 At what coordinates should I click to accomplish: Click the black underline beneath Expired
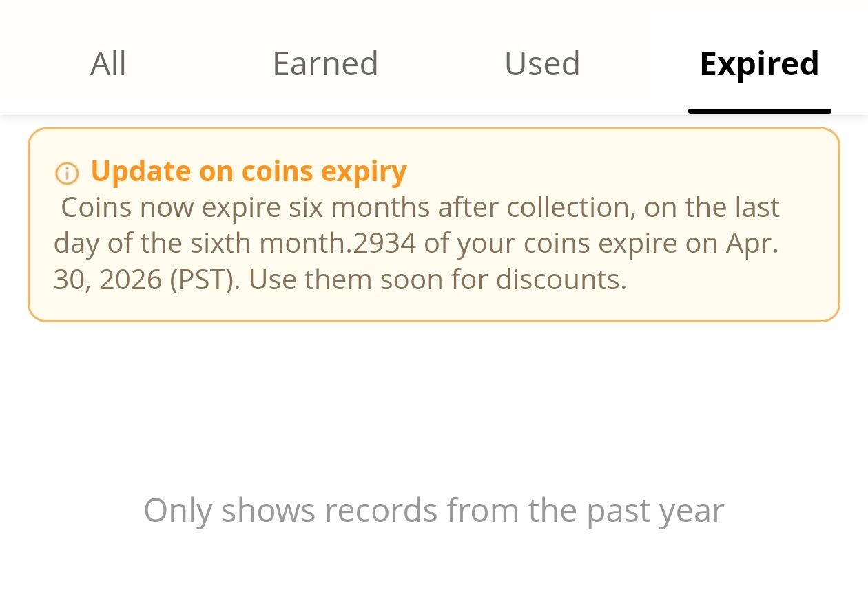[x=759, y=111]
